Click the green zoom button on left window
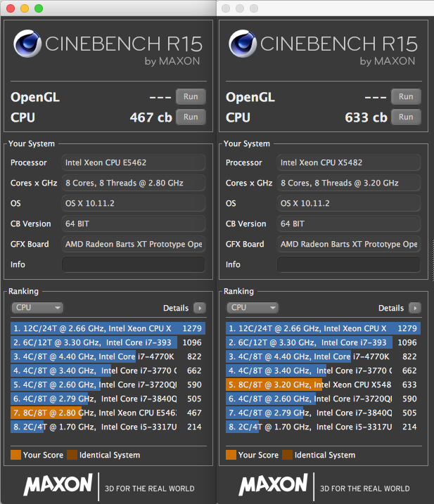This screenshot has width=434, height=504. coord(38,8)
